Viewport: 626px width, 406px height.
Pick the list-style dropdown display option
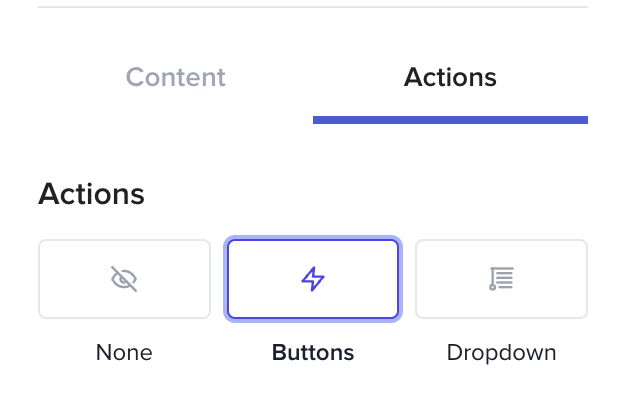click(501, 279)
